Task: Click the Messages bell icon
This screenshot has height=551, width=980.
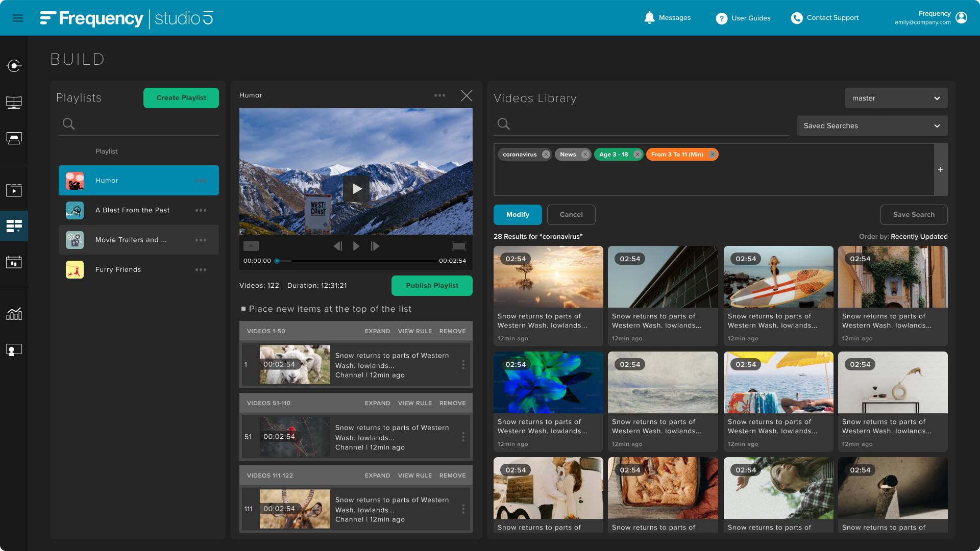Action: [x=649, y=18]
